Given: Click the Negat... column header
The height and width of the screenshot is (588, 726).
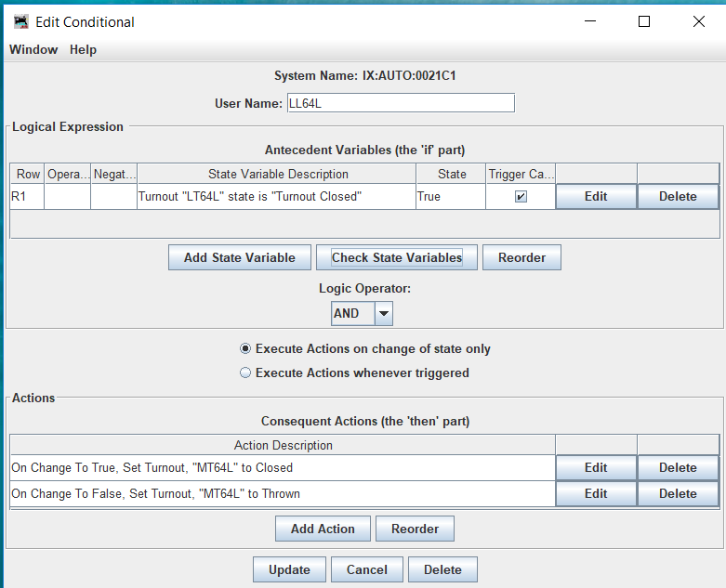Looking at the screenshot, I should pos(114,174).
